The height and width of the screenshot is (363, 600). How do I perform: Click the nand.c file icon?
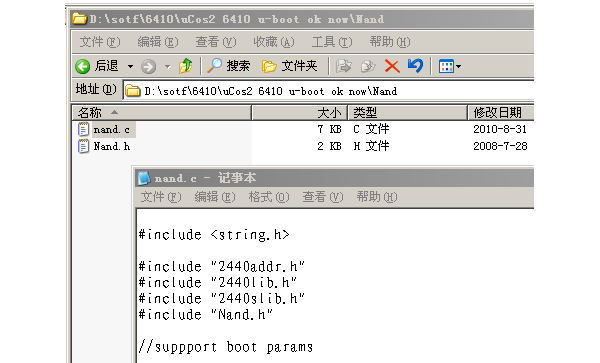83,130
